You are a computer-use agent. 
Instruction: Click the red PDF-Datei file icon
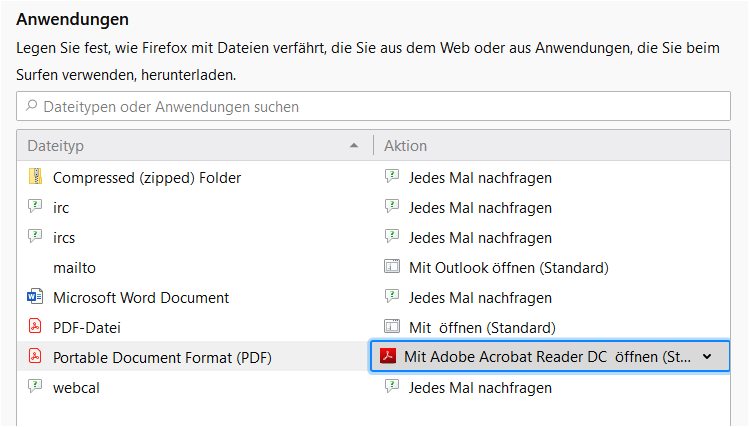click(35, 327)
